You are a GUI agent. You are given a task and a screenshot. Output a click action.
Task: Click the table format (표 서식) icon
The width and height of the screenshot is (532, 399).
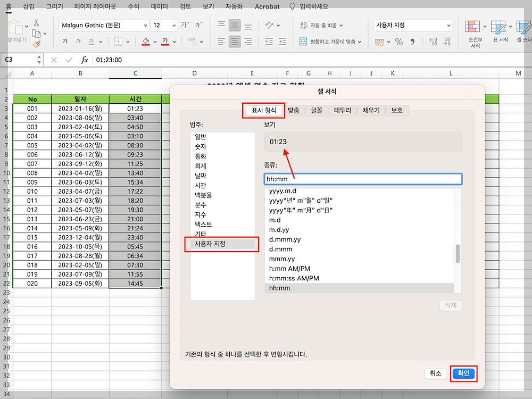point(498,30)
